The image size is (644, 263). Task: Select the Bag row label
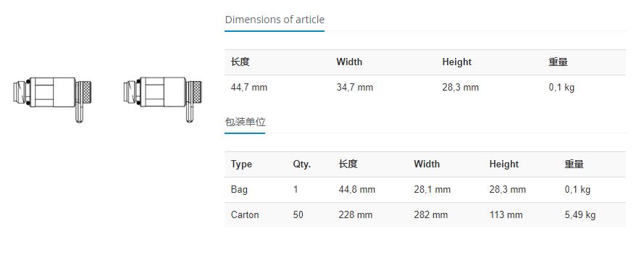(239, 190)
